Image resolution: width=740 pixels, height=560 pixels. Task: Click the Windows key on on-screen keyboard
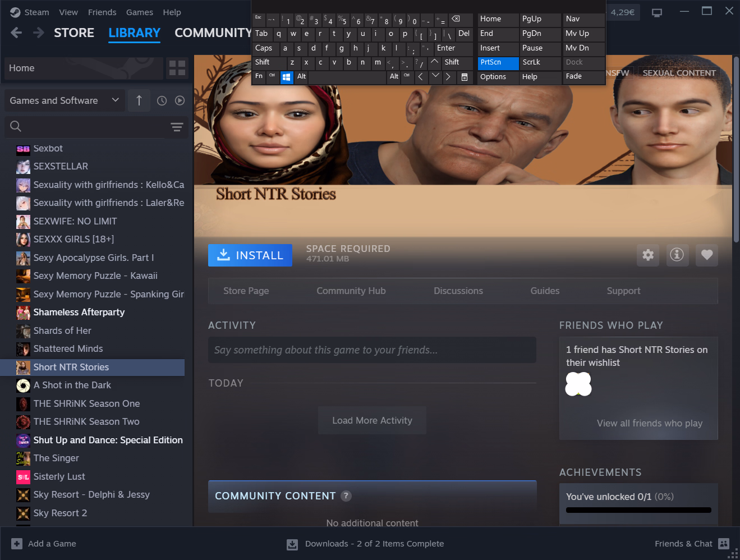click(286, 77)
